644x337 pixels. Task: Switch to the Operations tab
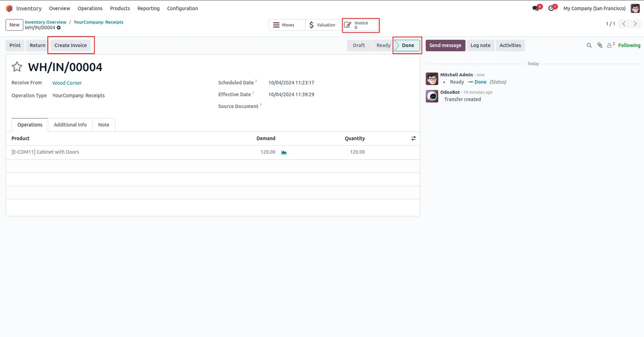tap(30, 125)
